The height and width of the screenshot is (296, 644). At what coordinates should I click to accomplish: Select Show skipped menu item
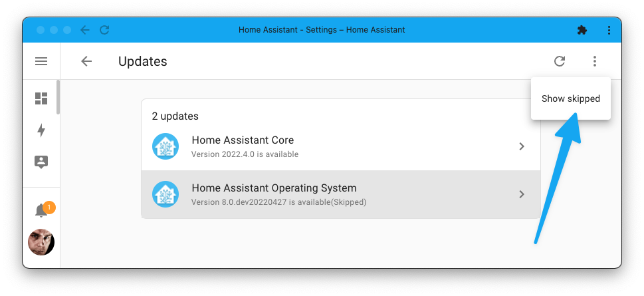570,98
